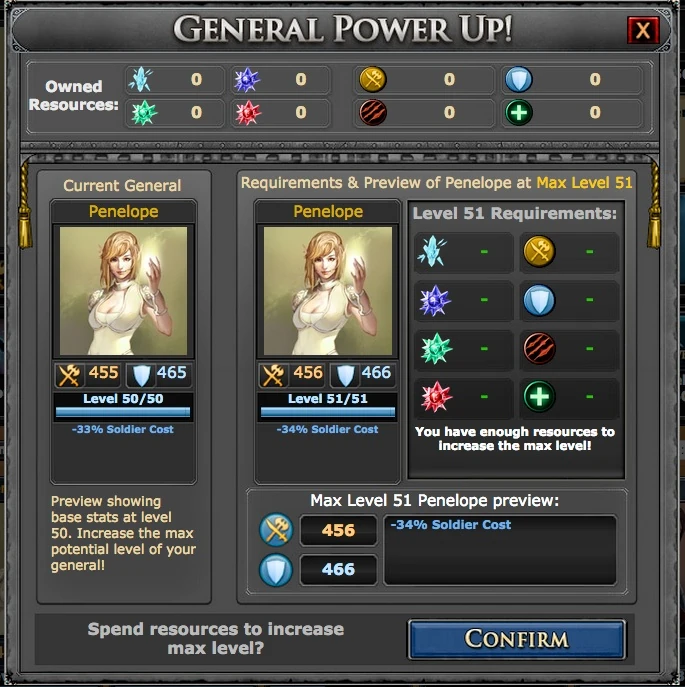The width and height of the screenshot is (685, 687).
Task: Click the gold crossed-axes coin in Owned Resources
Action: point(373,79)
